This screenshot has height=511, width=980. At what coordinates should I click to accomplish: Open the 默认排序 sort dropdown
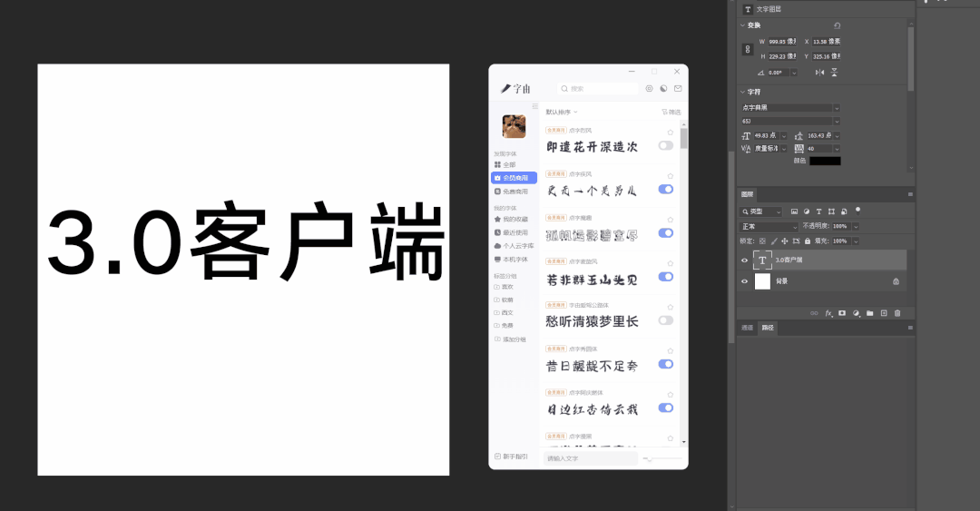[x=562, y=112]
